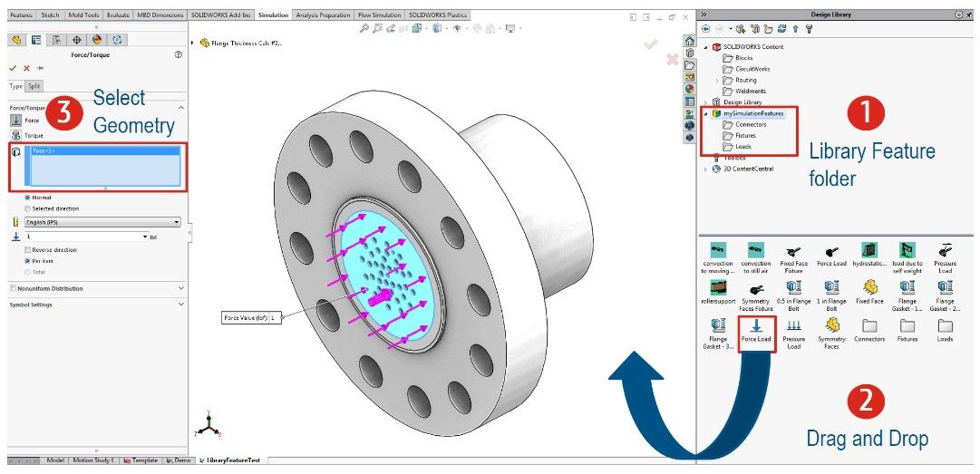Select the Force load type icon
Viewport: 980px width, 474px height.
click(15, 121)
